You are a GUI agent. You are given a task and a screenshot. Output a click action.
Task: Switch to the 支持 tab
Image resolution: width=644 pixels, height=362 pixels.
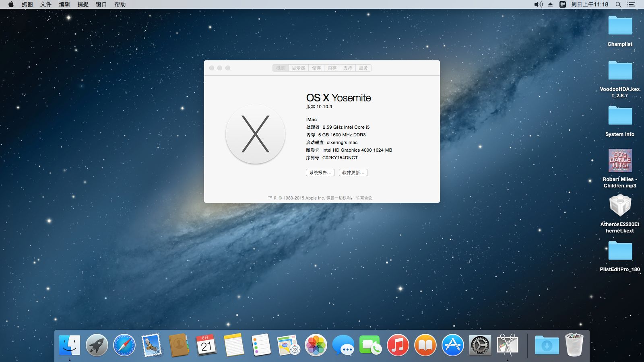coord(348,68)
